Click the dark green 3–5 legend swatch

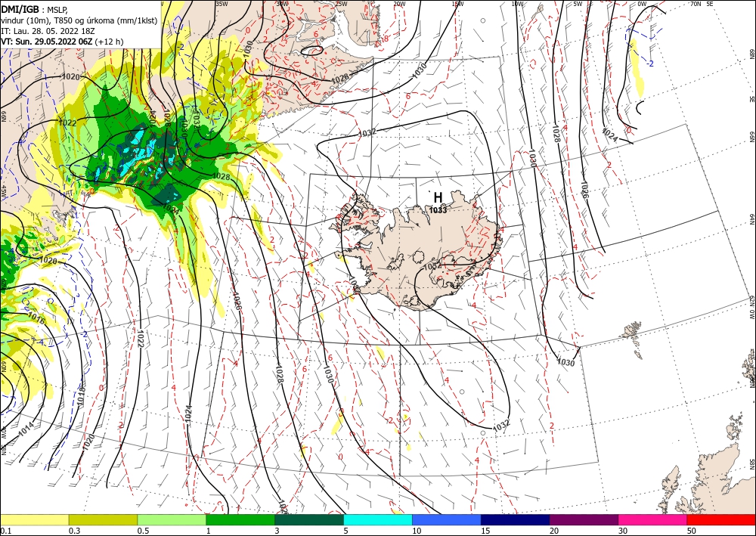(x=309, y=519)
